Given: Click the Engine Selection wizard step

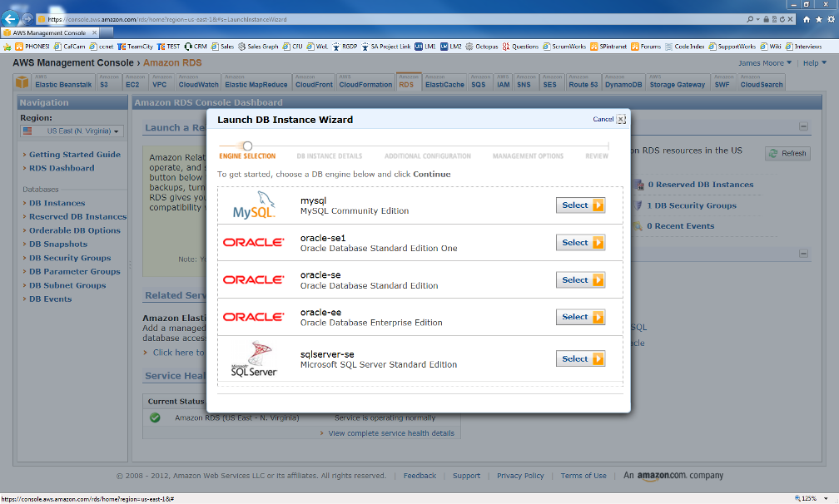Looking at the screenshot, I should click(247, 156).
